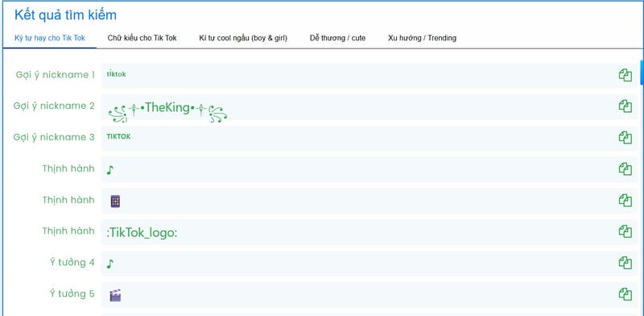This screenshot has height=316, width=644.
Task: Click the music note in Ý tưởng 4 row
Action: point(109,264)
